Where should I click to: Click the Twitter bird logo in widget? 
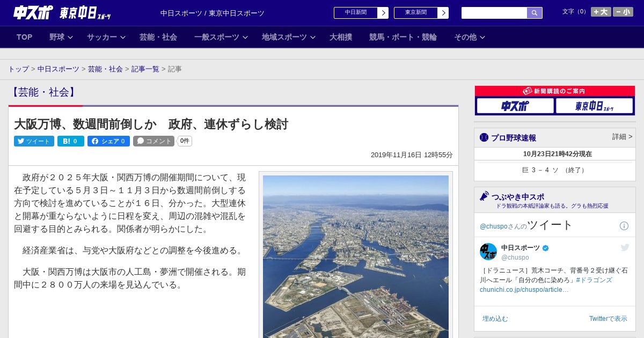click(x=625, y=247)
